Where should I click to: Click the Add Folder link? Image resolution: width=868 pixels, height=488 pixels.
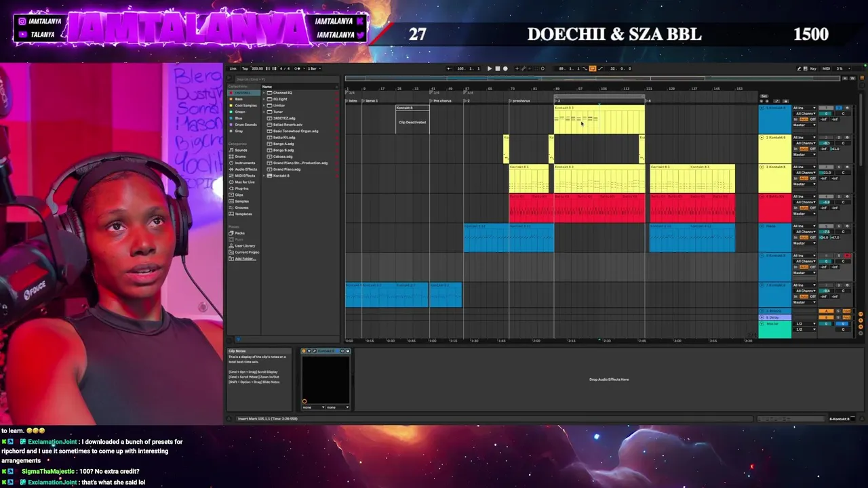pos(245,259)
